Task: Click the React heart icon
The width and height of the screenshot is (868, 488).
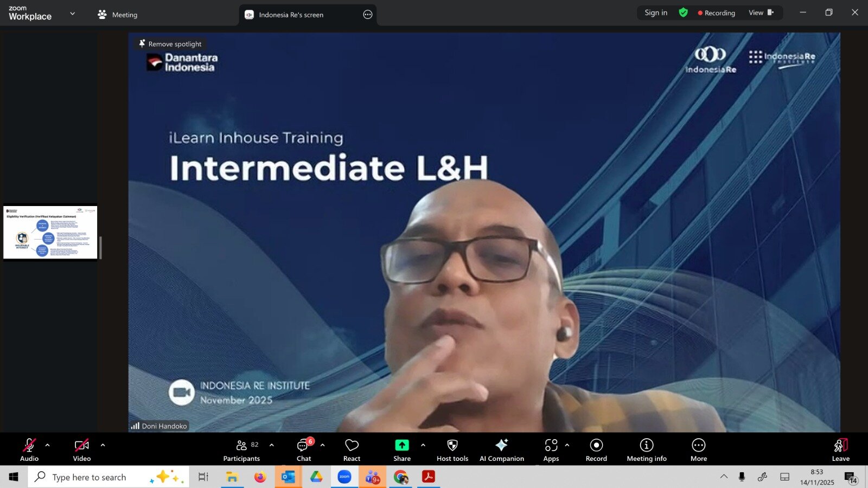Action: 352,450
